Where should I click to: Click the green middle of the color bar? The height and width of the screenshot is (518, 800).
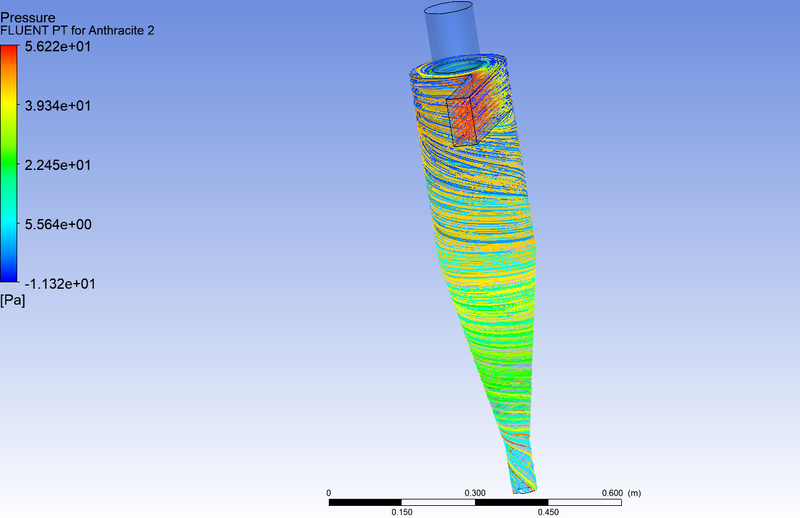pos(9,165)
